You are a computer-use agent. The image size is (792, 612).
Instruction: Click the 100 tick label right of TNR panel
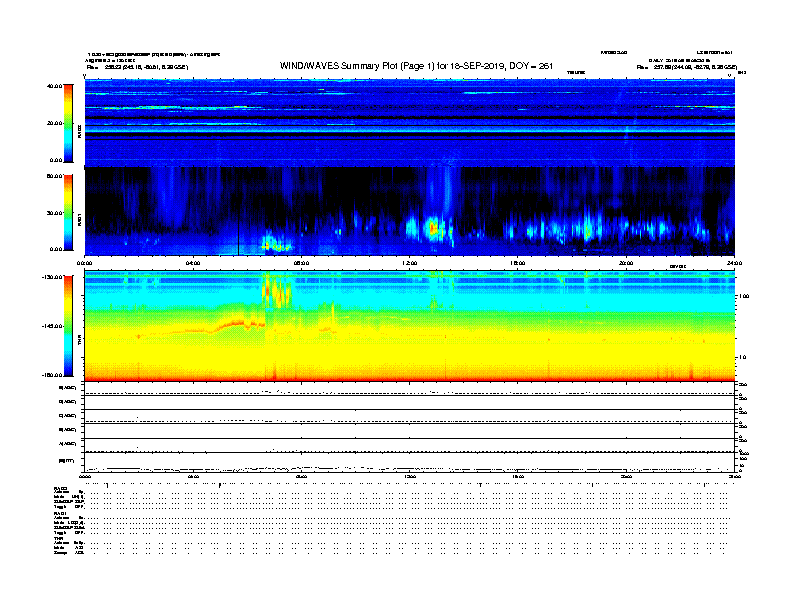coord(744,296)
